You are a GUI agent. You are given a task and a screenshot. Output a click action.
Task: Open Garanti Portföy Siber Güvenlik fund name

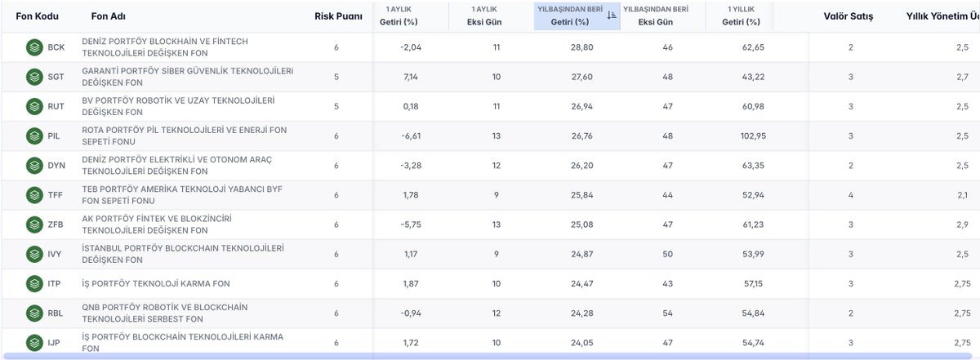(188, 76)
